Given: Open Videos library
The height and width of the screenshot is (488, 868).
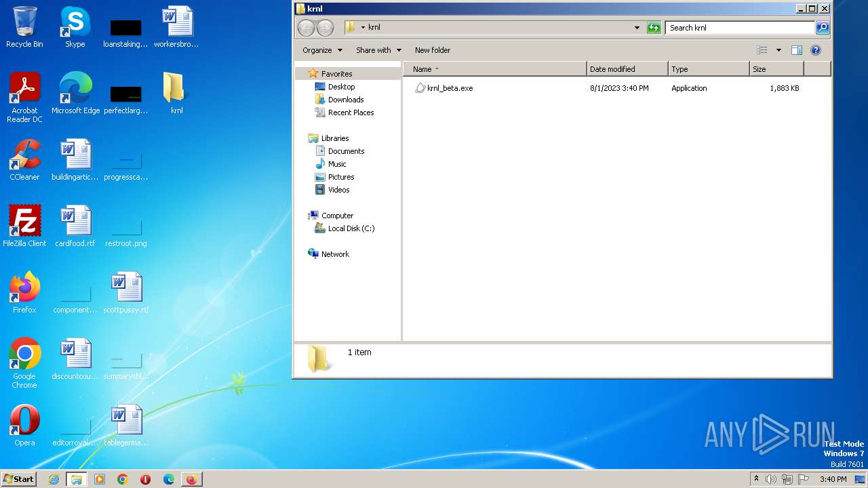Looking at the screenshot, I should (x=332, y=190).
